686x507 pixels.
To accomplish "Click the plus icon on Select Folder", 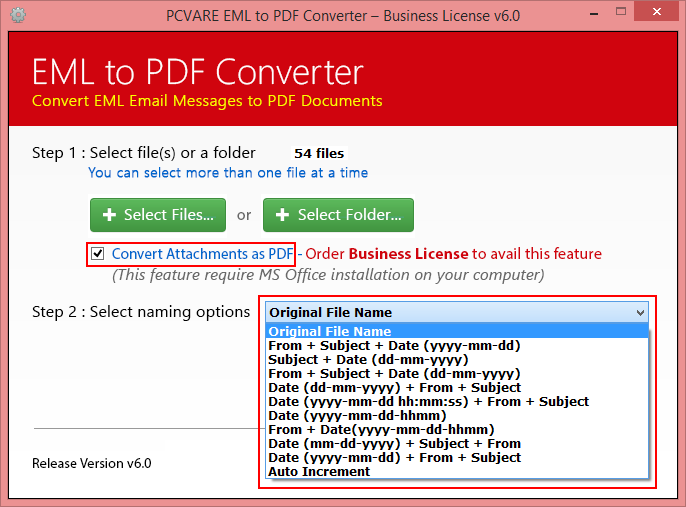I will pos(282,215).
